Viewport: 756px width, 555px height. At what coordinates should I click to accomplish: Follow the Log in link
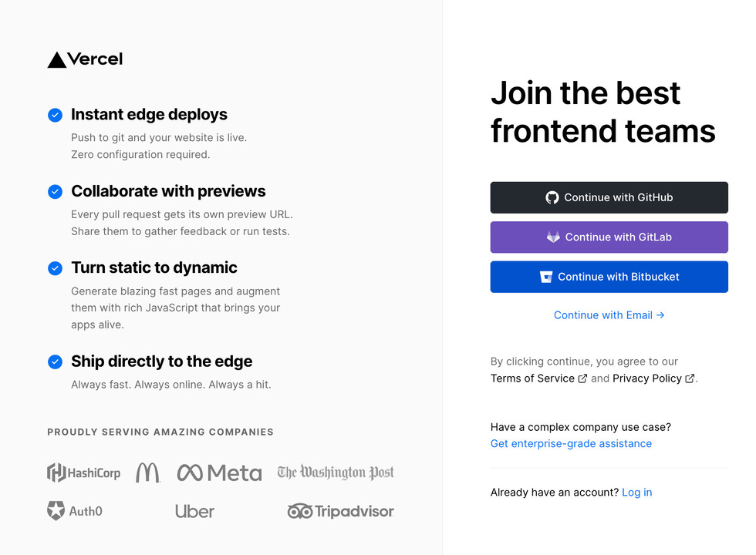[637, 493]
